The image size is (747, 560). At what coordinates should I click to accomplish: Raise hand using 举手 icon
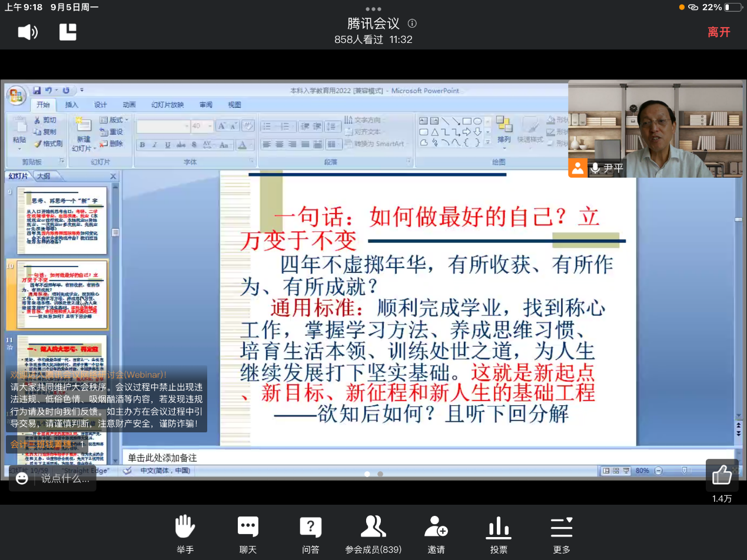pos(185,533)
